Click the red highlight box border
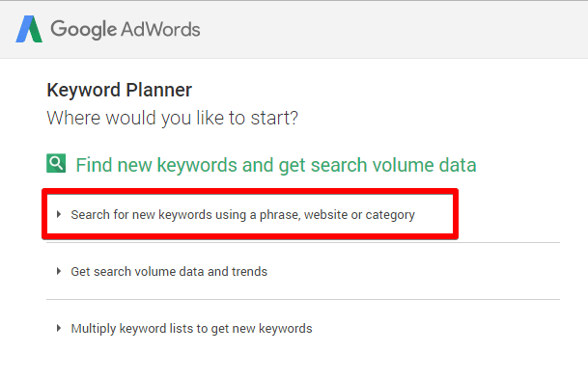 (x=250, y=192)
